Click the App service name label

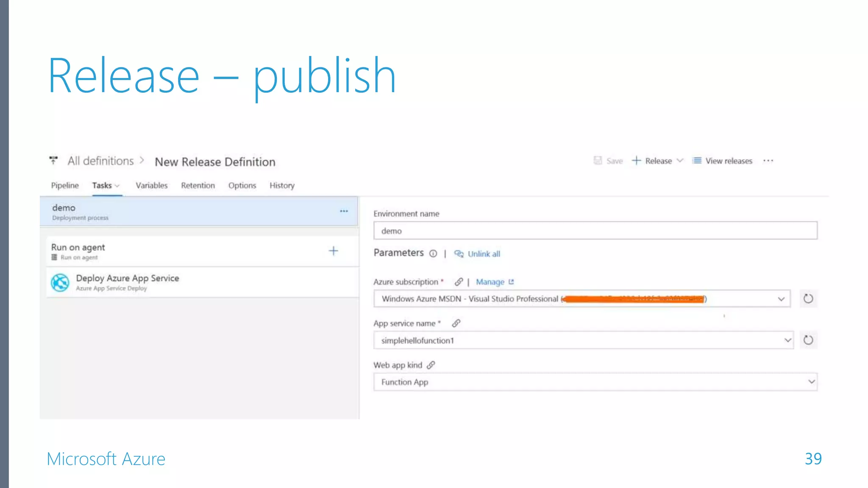[x=404, y=324]
